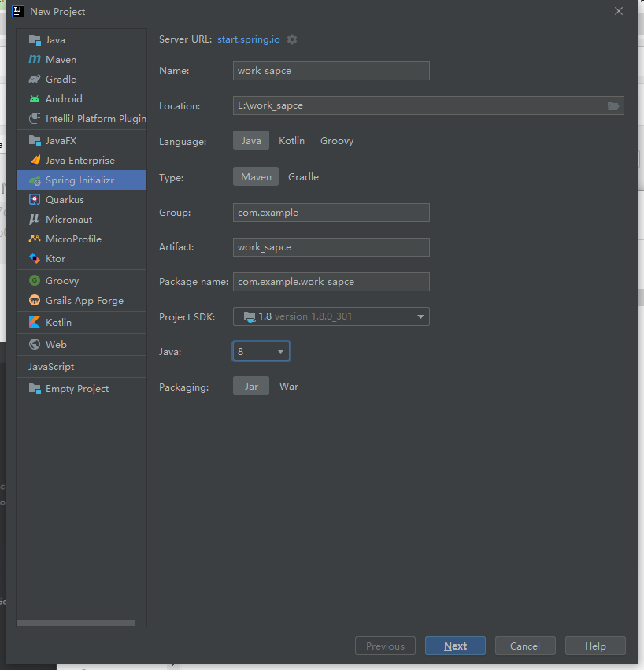Open Help for New Project

coord(595,646)
